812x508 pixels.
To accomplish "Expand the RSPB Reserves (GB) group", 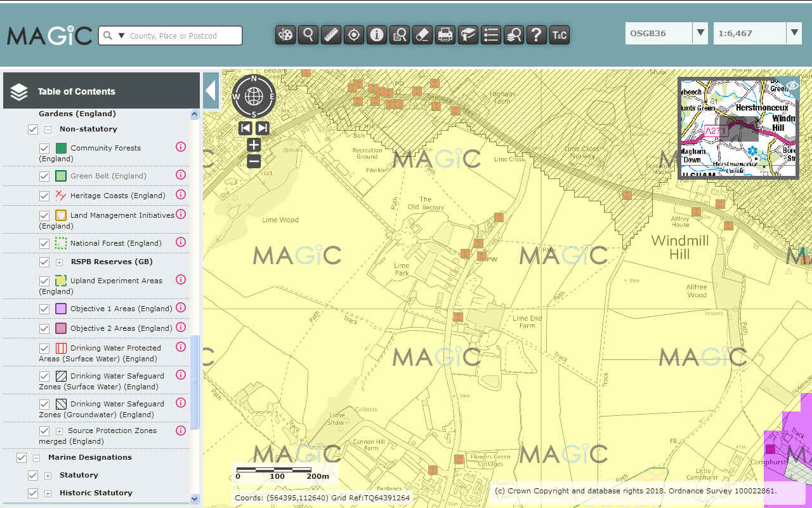I will point(59,262).
